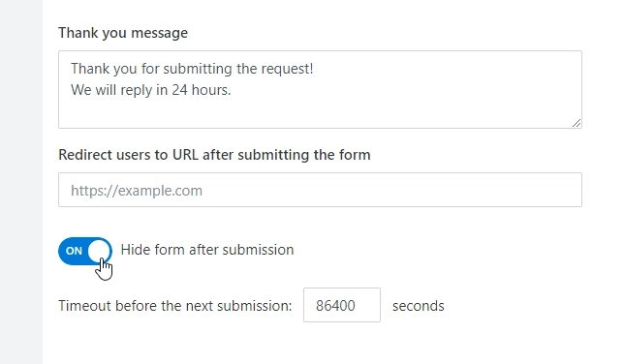Click the 86400 value in timeout box

(335, 306)
